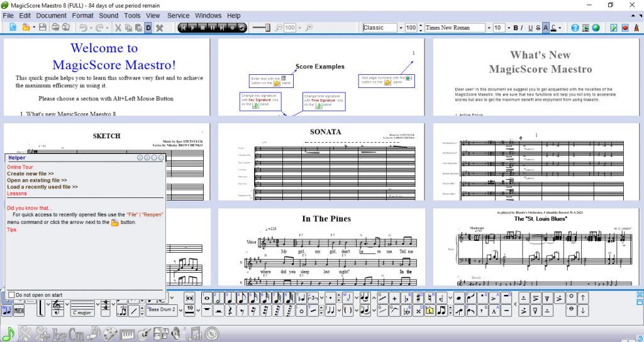The width and height of the screenshot is (644, 342).
Task: Click the Record button in playback bar
Action: tap(232, 28)
